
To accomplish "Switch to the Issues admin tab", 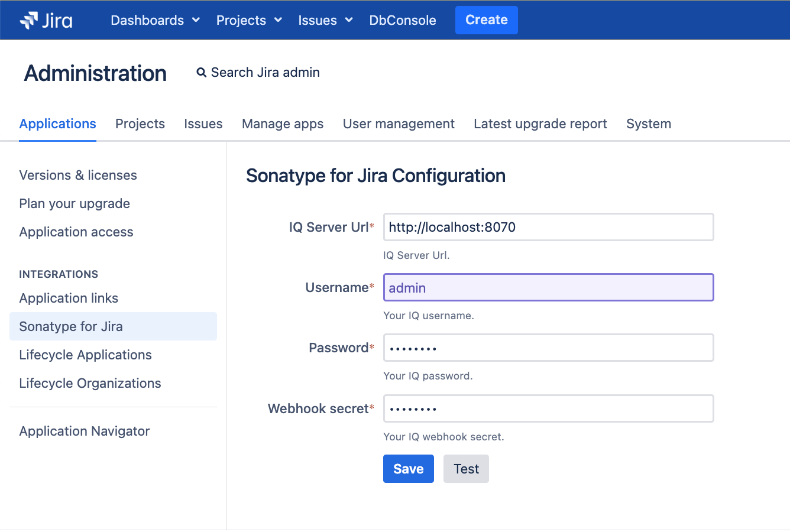I will click(x=203, y=124).
